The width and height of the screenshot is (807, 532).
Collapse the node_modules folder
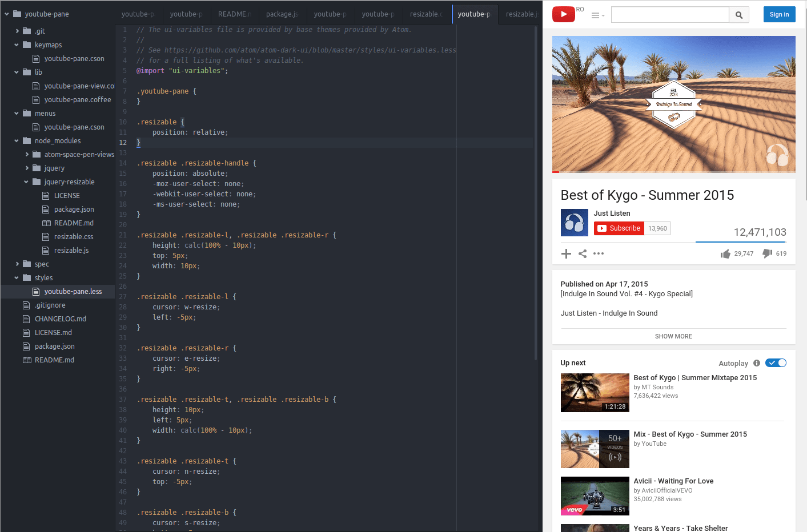click(17, 140)
